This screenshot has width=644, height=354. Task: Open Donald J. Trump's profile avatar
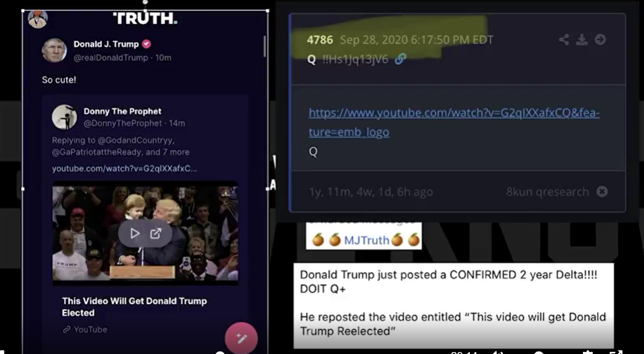55,51
